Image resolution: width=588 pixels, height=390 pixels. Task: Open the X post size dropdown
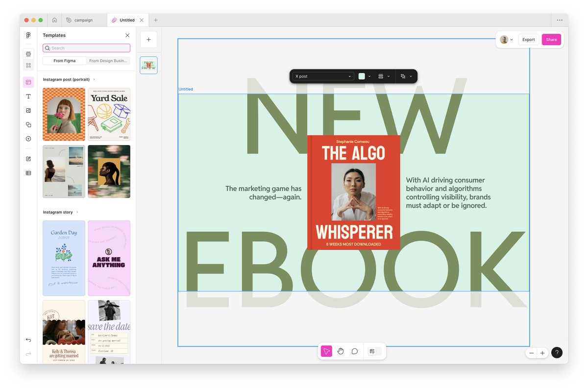pos(323,76)
